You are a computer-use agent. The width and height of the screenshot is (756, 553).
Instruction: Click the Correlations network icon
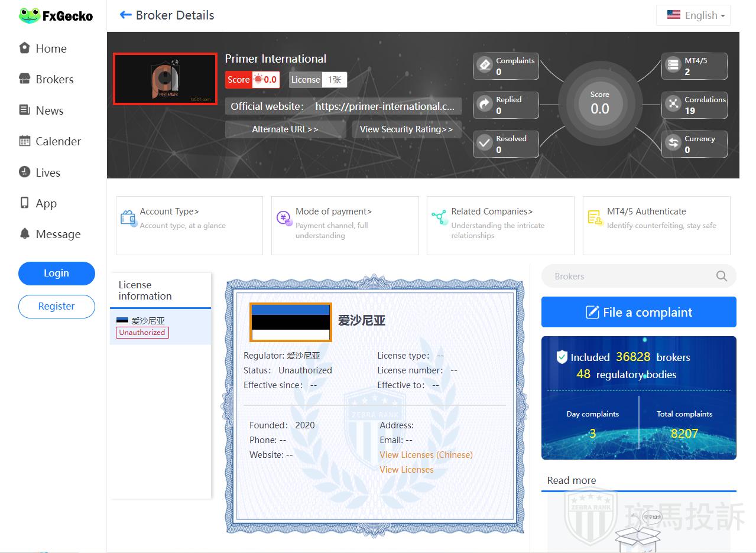[x=673, y=104]
